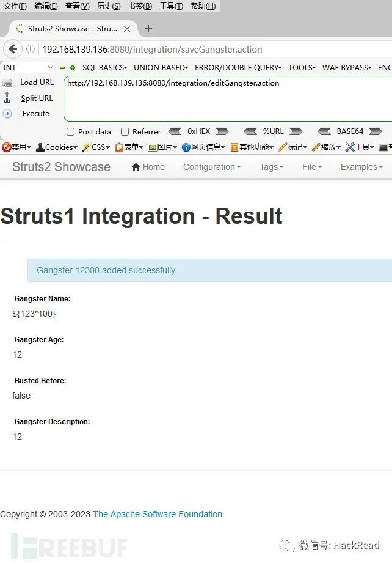Click Split URL button
Screen dimensions: 392x563
pos(37,98)
